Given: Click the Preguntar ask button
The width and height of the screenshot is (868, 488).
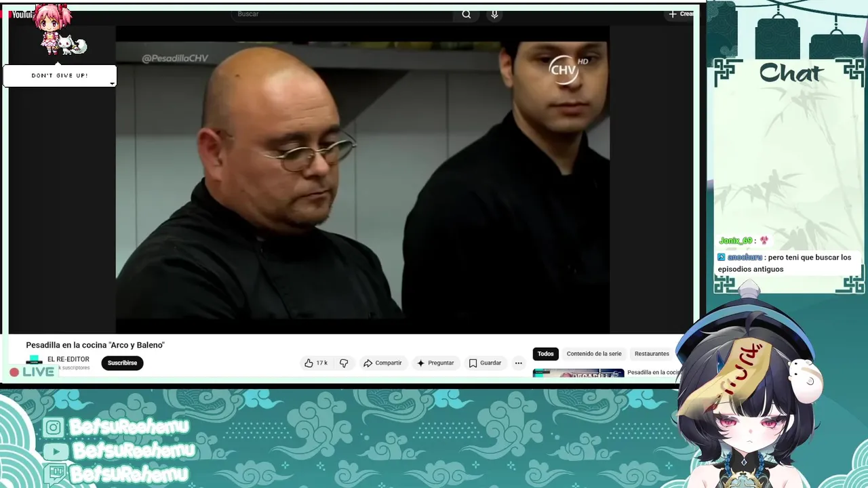Looking at the screenshot, I should click(x=435, y=363).
